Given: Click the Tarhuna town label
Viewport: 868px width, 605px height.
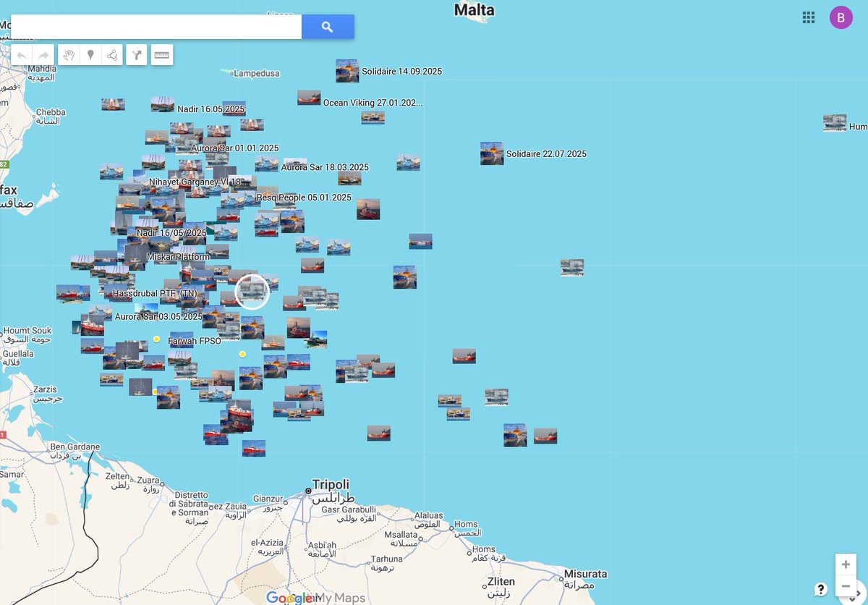Looking at the screenshot, I should pyautogui.click(x=386, y=559).
